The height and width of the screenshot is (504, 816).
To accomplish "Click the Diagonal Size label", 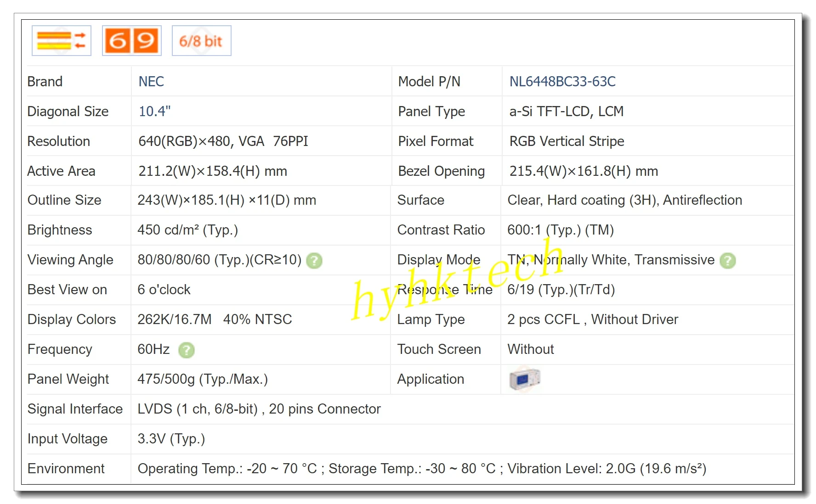I will pos(68,112).
